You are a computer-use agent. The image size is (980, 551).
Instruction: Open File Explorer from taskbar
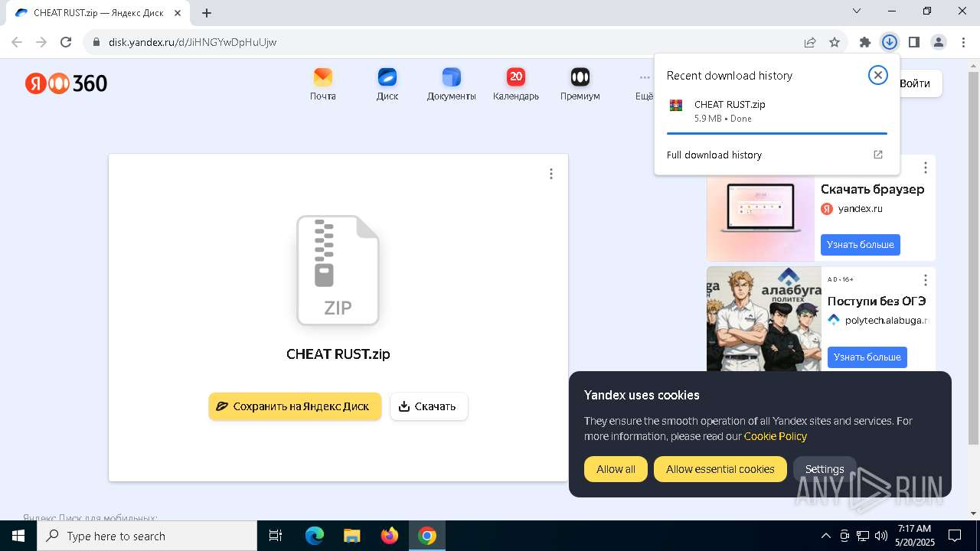point(351,536)
